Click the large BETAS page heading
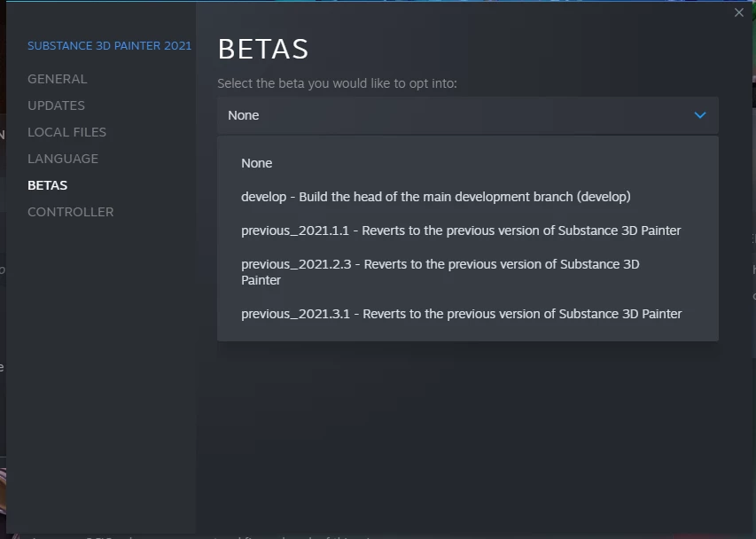Viewport: 756px width, 539px height. click(x=263, y=50)
